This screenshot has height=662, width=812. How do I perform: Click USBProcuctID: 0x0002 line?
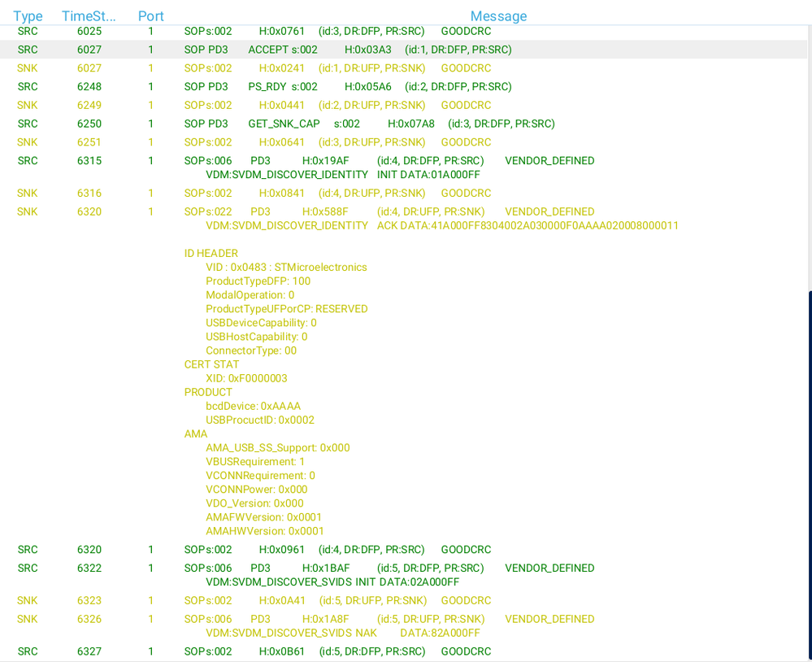coord(260,420)
